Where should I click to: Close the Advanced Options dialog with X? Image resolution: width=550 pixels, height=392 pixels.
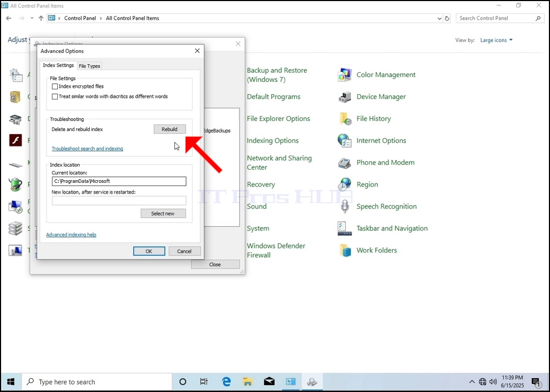coord(197,51)
